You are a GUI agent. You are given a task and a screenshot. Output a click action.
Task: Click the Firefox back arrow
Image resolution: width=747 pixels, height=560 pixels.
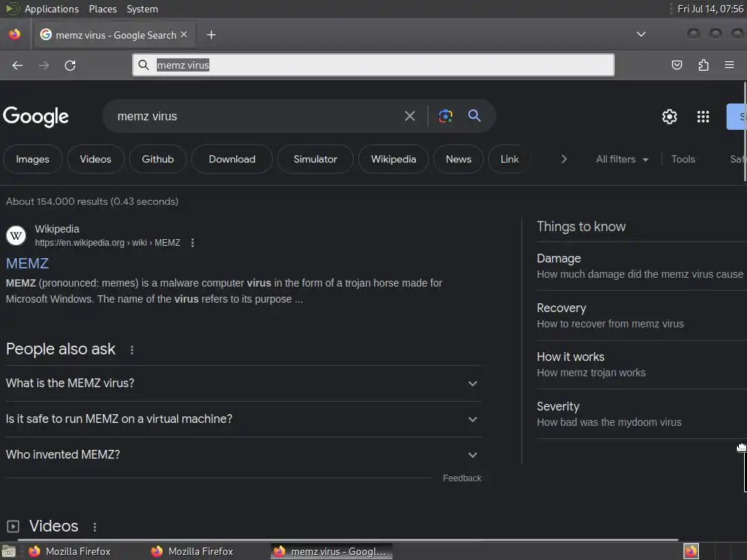18,65
